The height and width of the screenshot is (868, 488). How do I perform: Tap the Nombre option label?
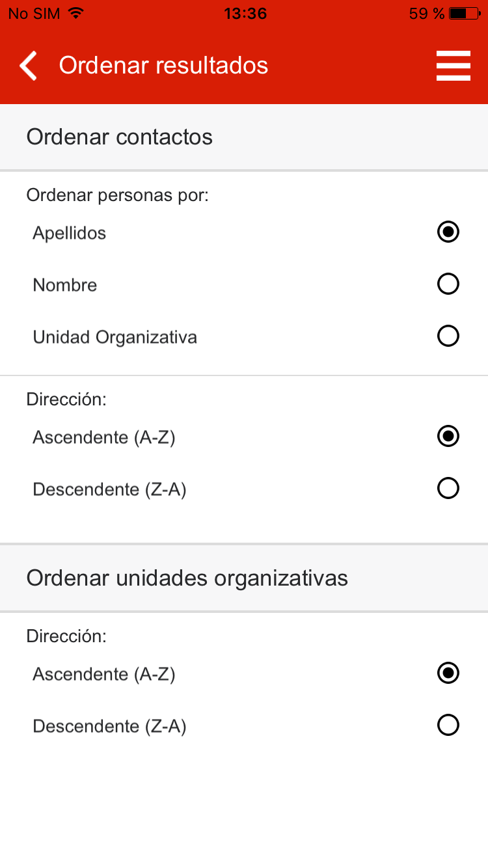tap(65, 285)
